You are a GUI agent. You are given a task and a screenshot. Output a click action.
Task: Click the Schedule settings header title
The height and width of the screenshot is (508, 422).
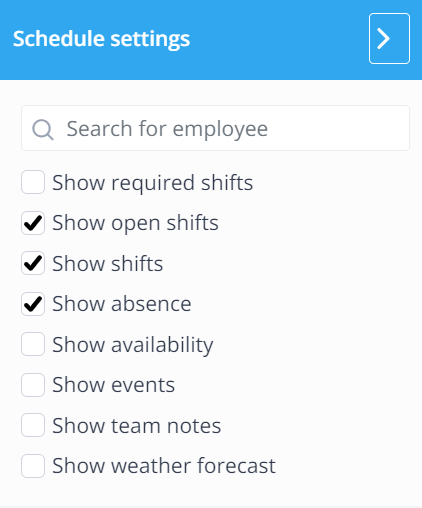click(101, 39)
